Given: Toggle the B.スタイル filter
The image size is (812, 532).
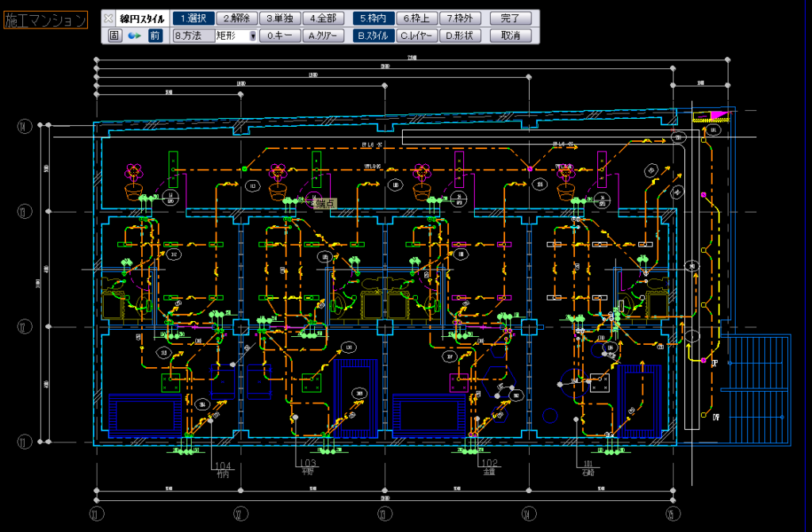Looking at the screenshot, I should (x=373, y=36).
